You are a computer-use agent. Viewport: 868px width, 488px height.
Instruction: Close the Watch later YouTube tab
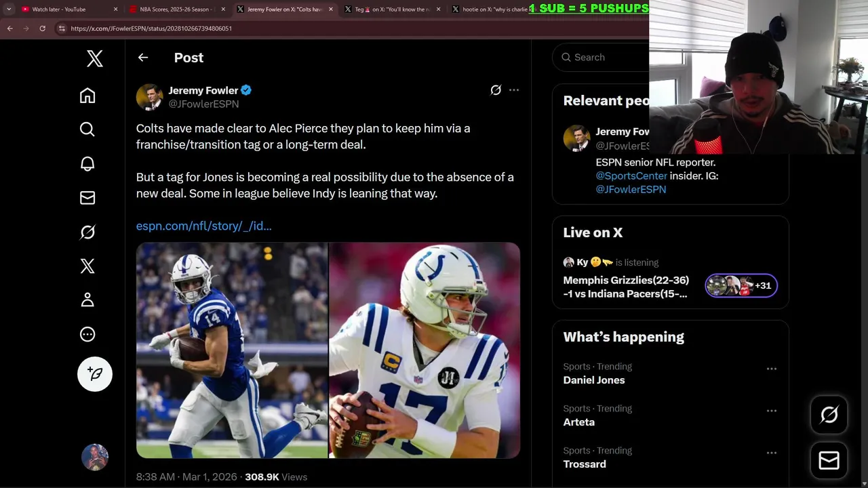coord(115,9)
